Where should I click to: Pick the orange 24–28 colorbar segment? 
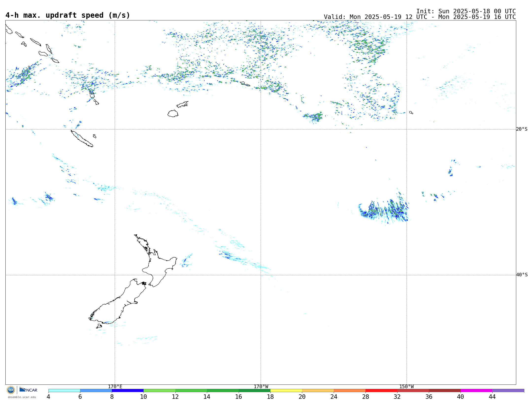point(349,391)
